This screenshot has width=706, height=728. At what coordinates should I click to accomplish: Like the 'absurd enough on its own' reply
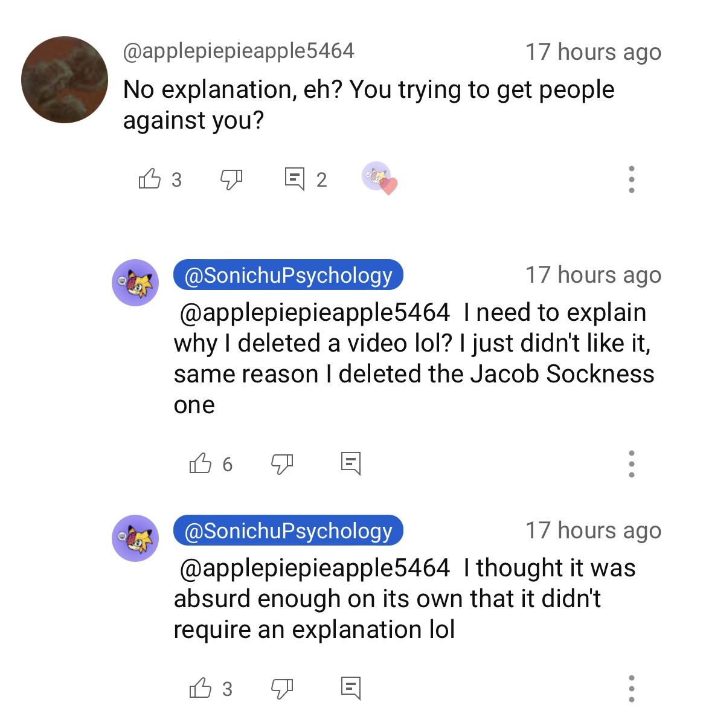pyautogui.click(x=200, y=688)
